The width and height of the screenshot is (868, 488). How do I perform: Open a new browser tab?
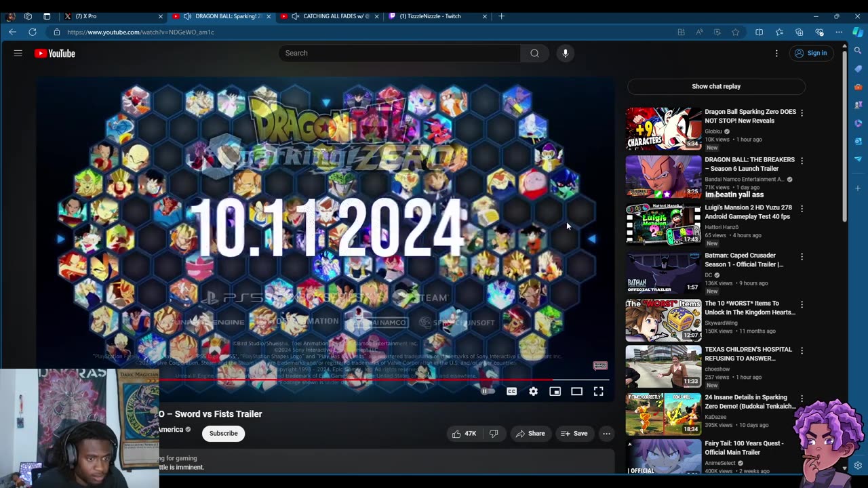click(x=502, y=16)
